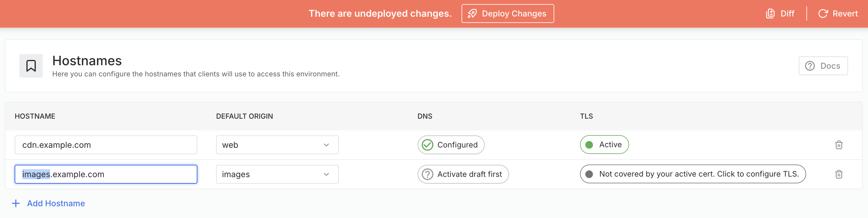This screenshot has width=868, height=218.
Task: Click the question icon in Activate draft first
Action: tap(427, 174)
